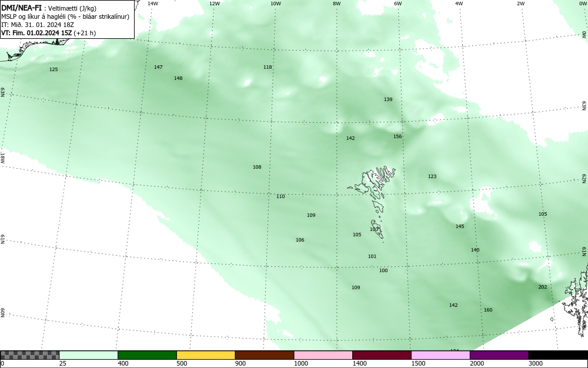The height and width of the screenshot is (368, 588).
Task: Click the map value "202" near Shetland
Action: click(543, 287)
